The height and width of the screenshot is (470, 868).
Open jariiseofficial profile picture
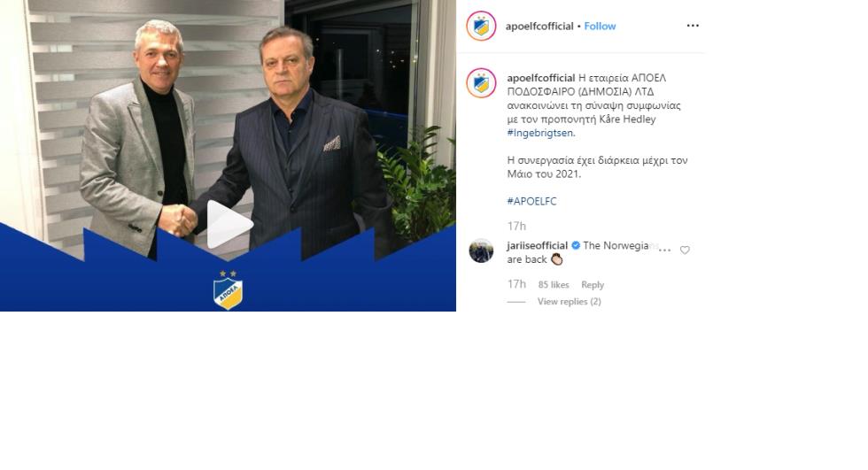click(x=481, y=251)
